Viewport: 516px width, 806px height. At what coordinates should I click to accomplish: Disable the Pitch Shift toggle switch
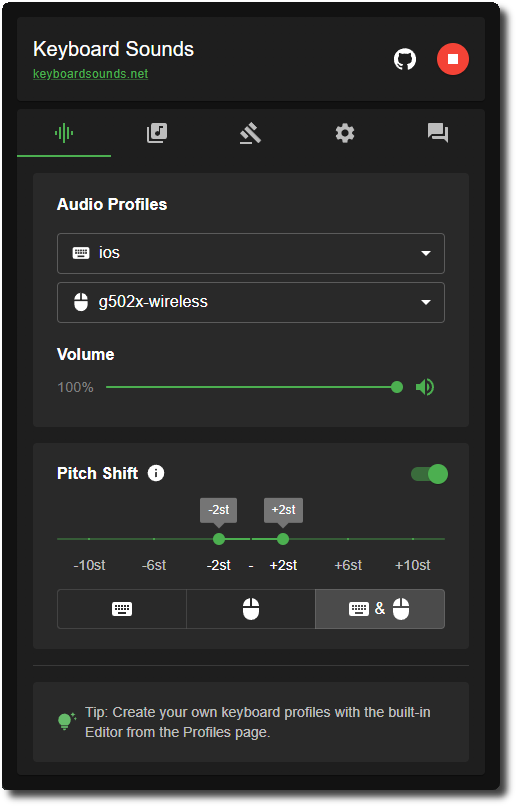coord(430,474)
